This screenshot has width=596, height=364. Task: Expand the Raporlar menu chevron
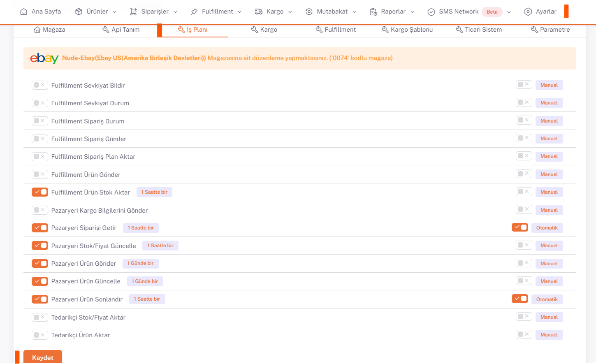click(412, 12)
